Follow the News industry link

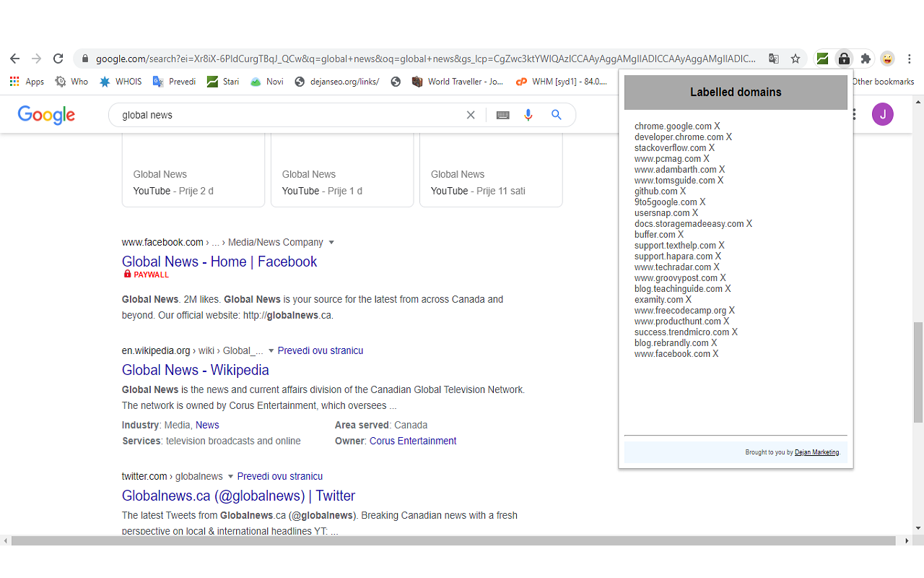[207, 425]
